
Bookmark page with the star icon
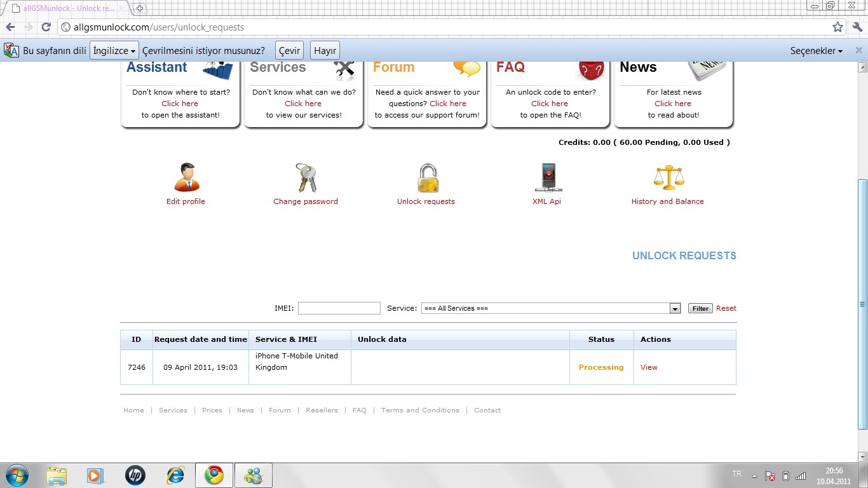click(x=837, y=27)
